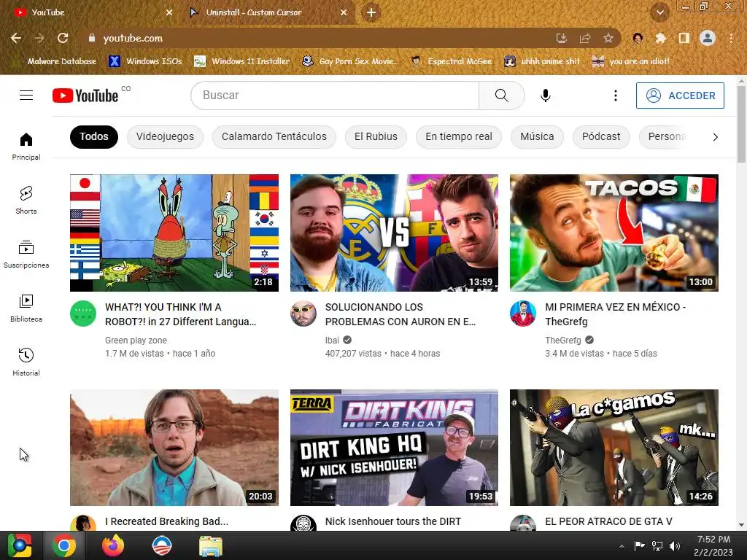Open video title SOLUCIONANDO LOS PROBLEMAS CON AURON
747x560 pixels.
(x=400, y=314)
